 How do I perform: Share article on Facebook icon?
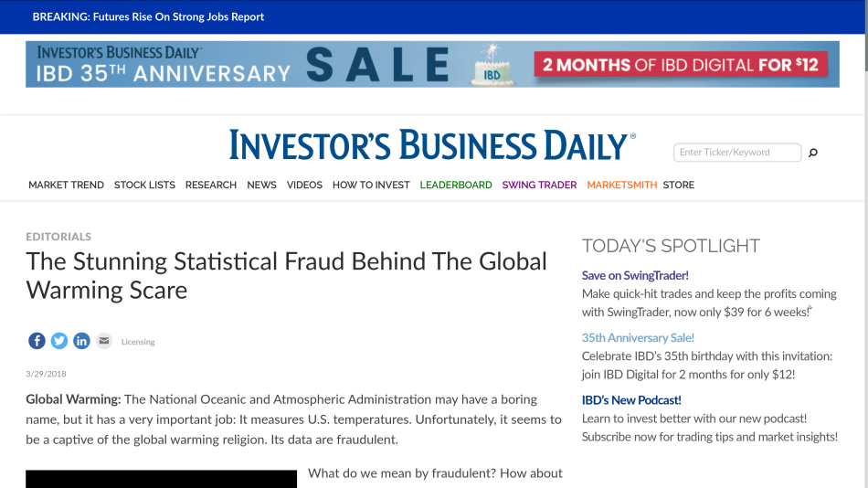pos(37,341)
